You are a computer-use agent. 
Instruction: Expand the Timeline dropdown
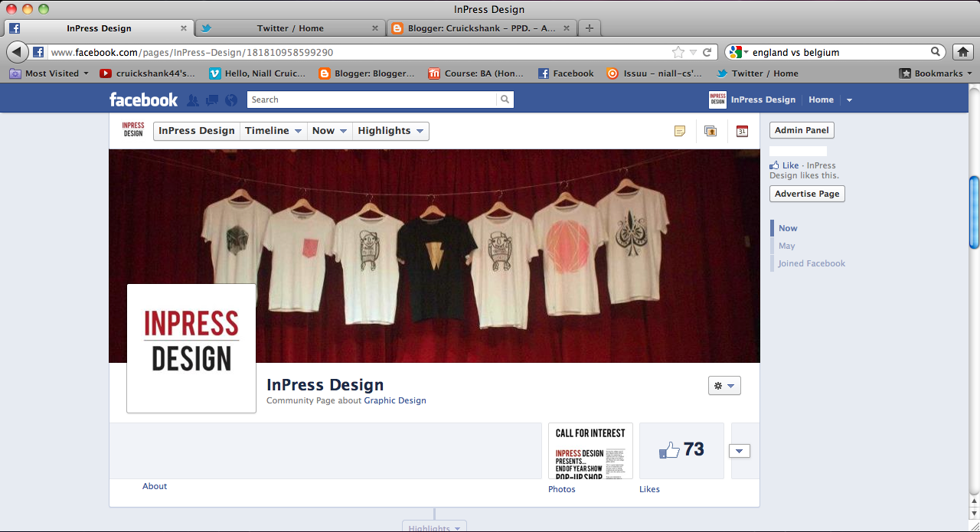[x=297, y=131]
